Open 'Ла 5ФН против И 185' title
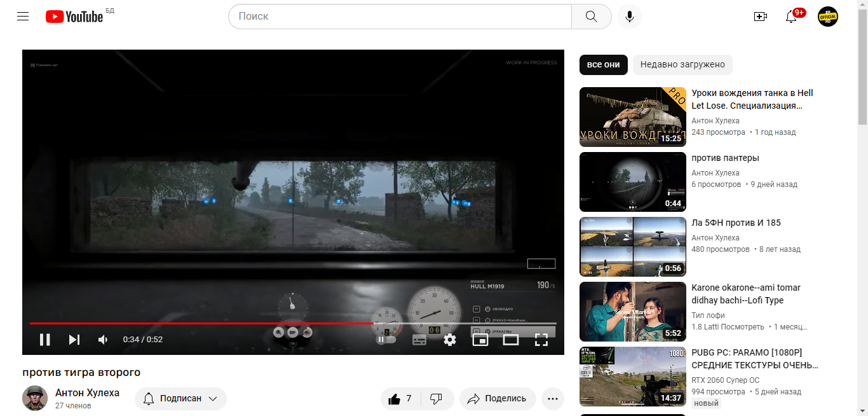Viewport: 868px width, 416px height. tap(736, 223)
